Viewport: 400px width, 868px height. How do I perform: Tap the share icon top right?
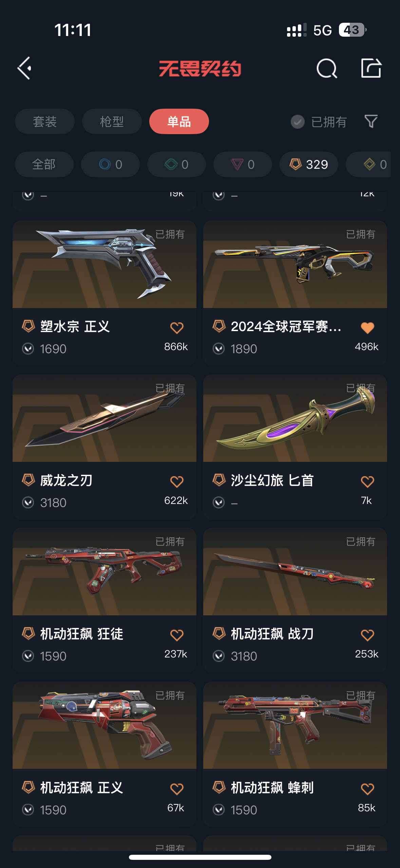[371, 68]
